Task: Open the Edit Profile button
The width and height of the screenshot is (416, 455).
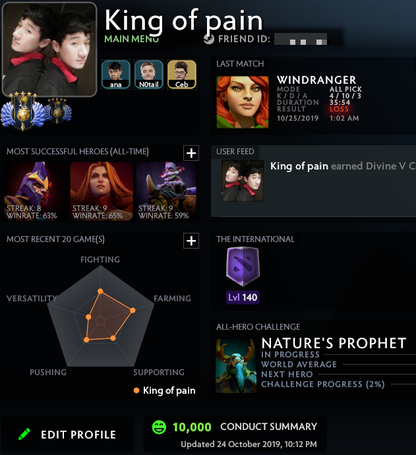Action: (x=67, y=434)
